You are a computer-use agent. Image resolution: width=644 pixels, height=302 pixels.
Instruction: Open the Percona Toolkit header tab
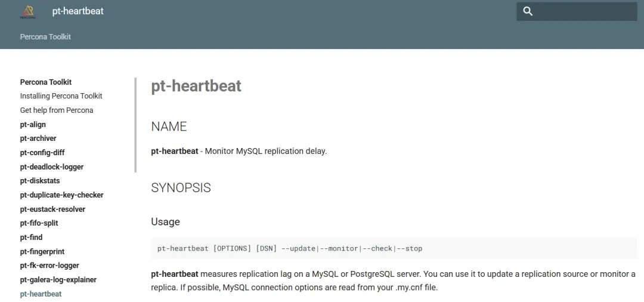pyautogui.click(x=45, y=36)
